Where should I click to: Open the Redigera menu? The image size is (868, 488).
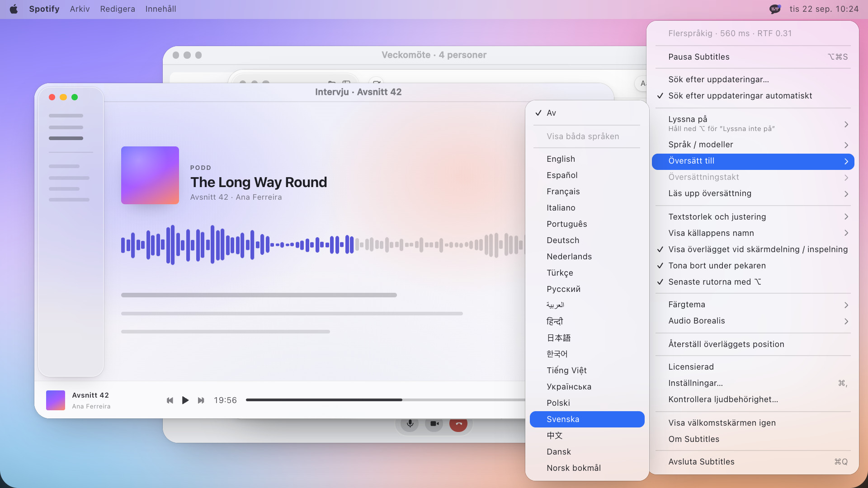118,9
